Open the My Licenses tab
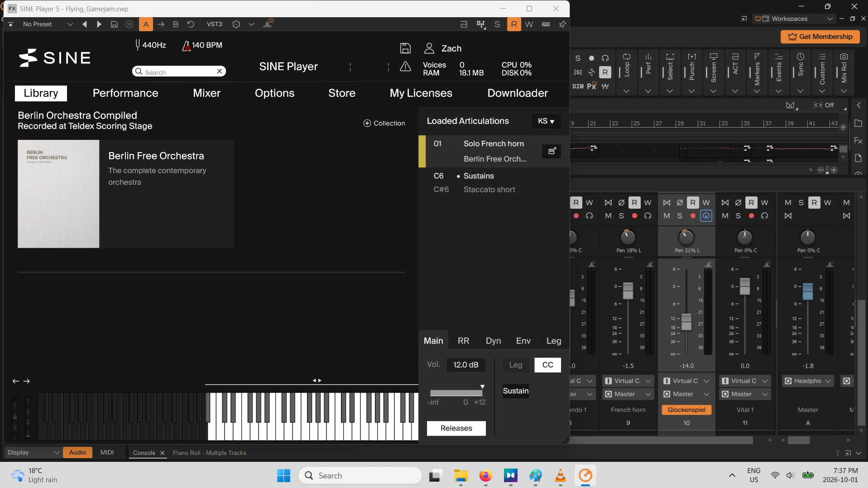Screen dimensions: 868x488 pos(421,93)
